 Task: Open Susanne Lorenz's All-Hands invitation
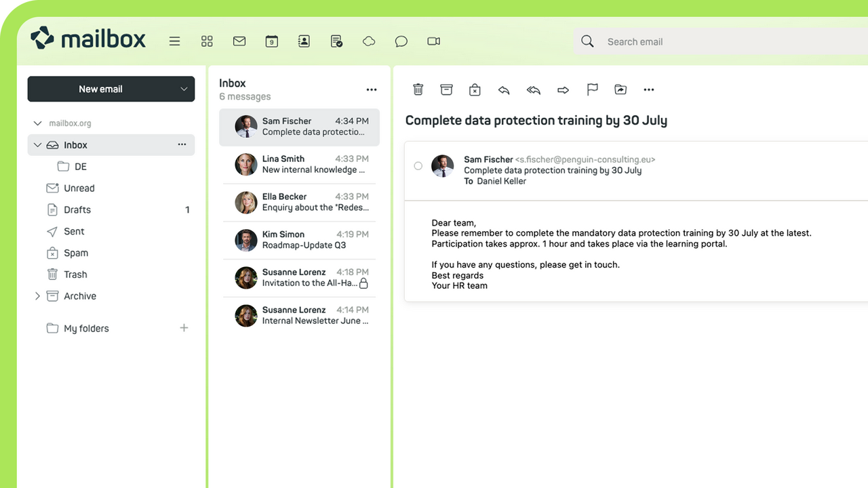[299, 278]
